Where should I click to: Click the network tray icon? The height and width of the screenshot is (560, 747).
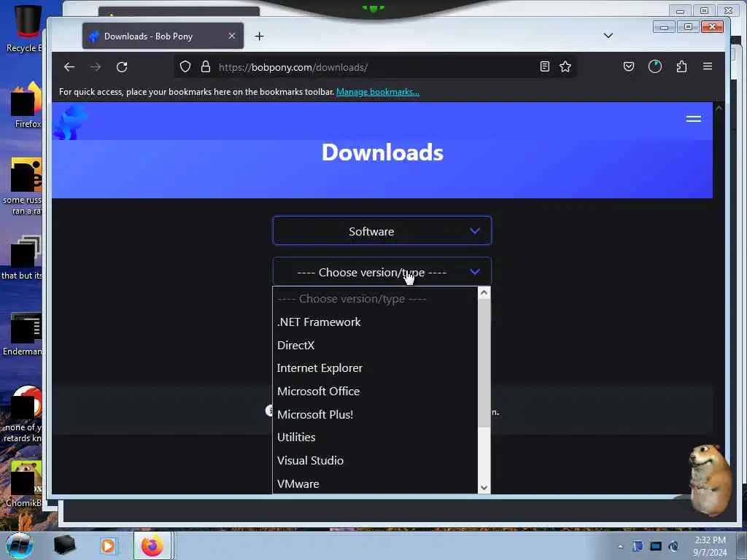tap(656, 546)
